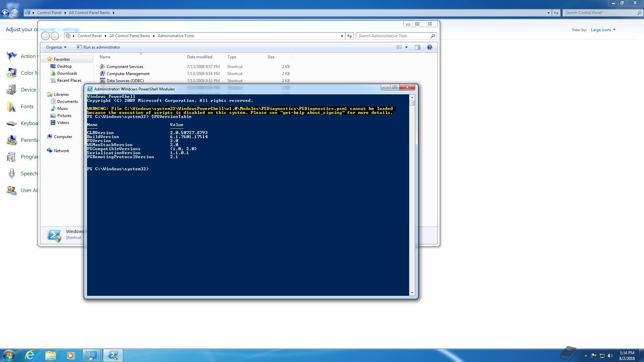This screenshot has width=644, height=362.
Task: Open Color Management icon
Action: pos(11,73)
